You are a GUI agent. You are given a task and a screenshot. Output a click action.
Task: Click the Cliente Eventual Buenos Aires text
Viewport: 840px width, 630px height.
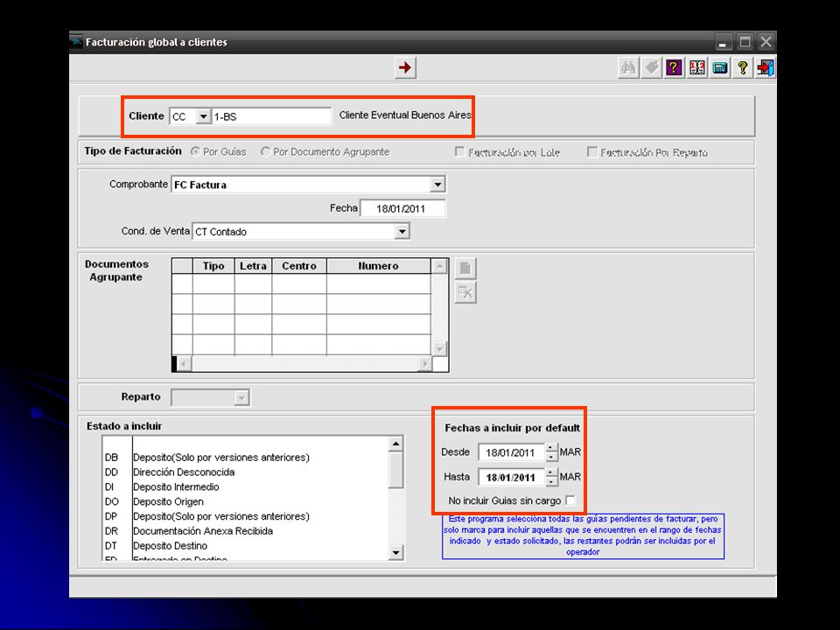point(405,115)
